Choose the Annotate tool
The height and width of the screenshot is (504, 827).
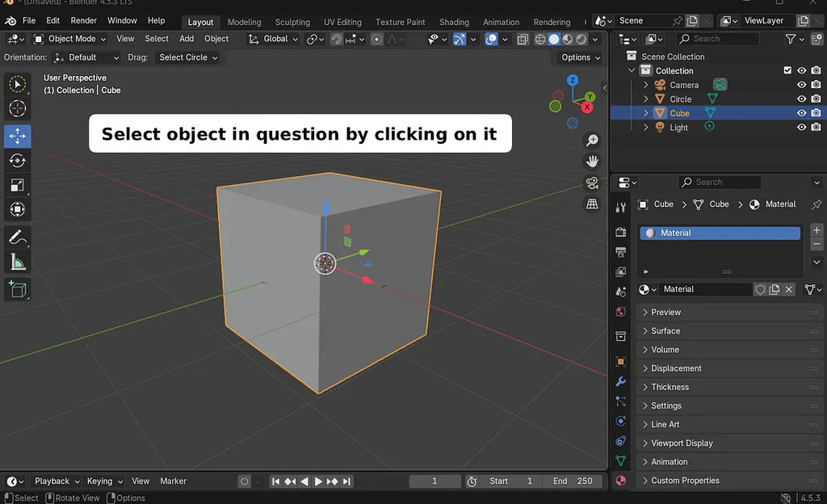17,237
